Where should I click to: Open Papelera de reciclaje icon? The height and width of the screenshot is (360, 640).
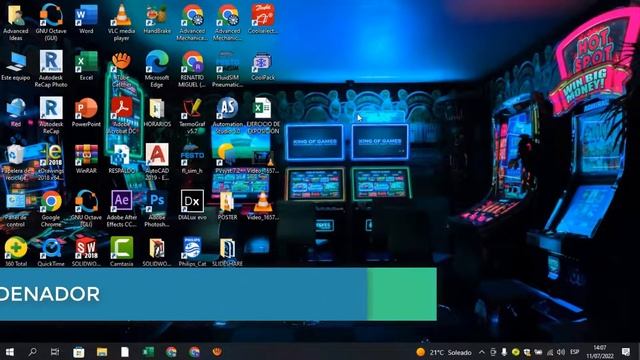pos(16,162)
